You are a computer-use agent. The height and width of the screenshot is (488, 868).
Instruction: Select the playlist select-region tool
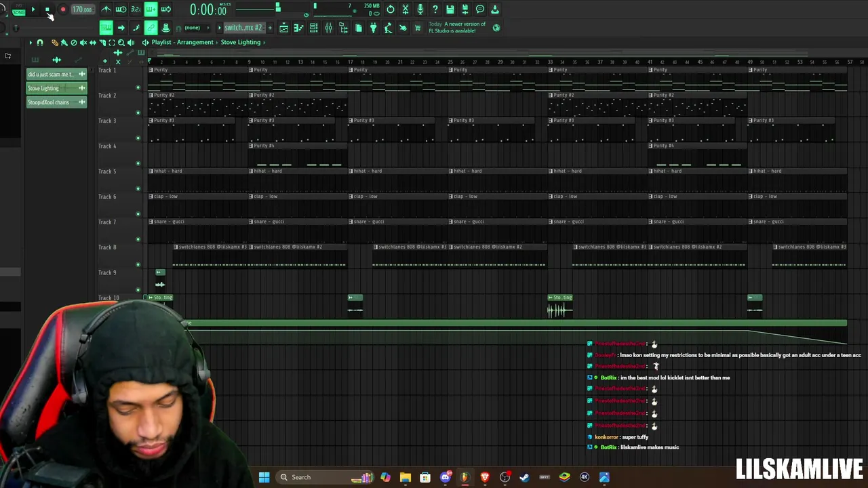coord(112,43)
